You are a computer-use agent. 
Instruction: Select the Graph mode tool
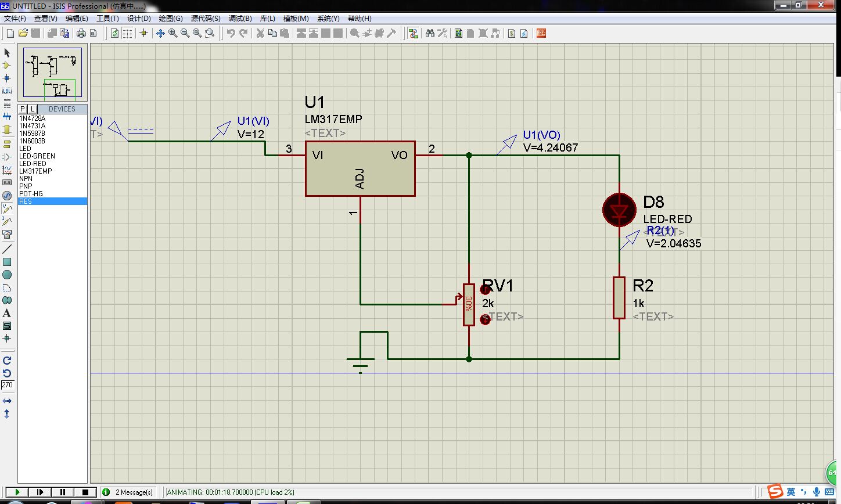7,170
